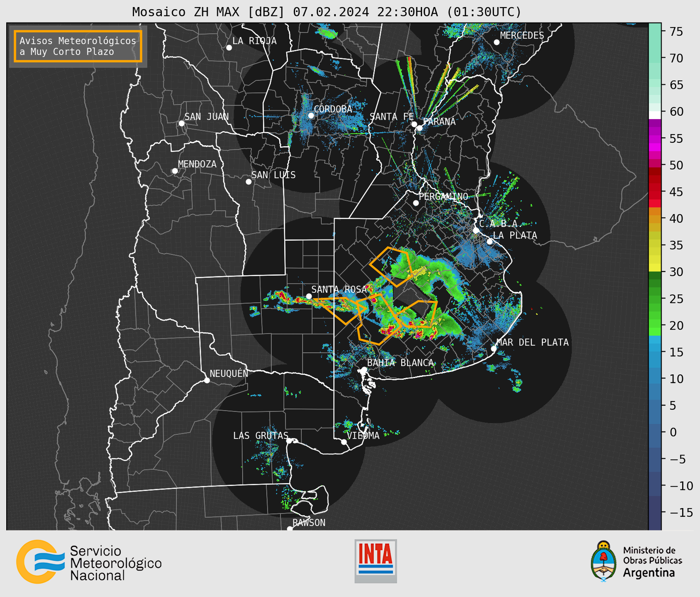Viewport: 700px width, 597px height.
Task: Click the 75 label on the colorbar scale
Action: click(676, 32)
